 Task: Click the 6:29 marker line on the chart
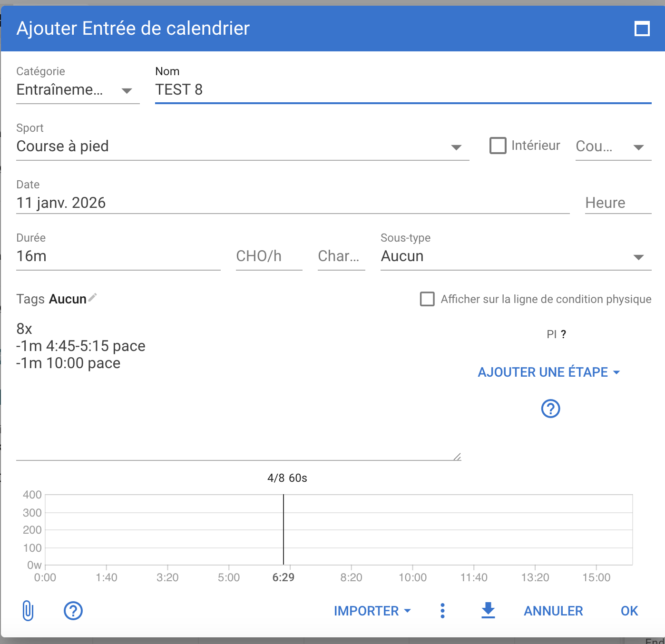coord(284,529)
